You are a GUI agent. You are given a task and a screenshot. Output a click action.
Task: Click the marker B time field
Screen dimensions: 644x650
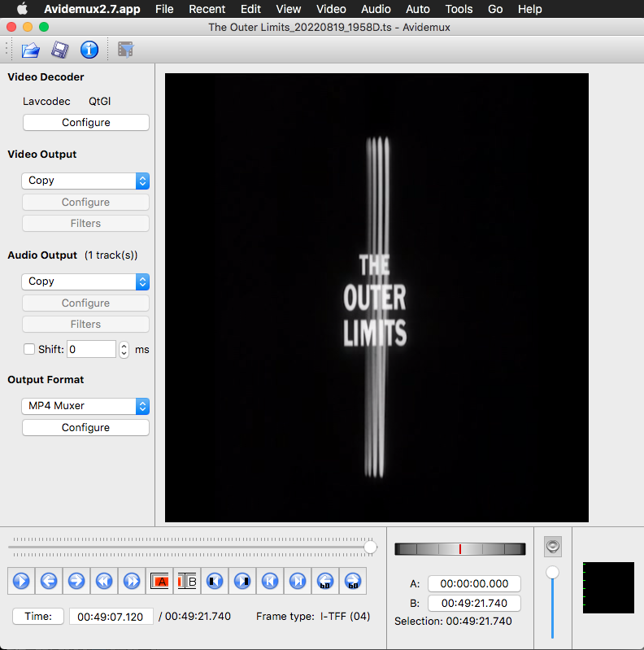click(474, 603)
